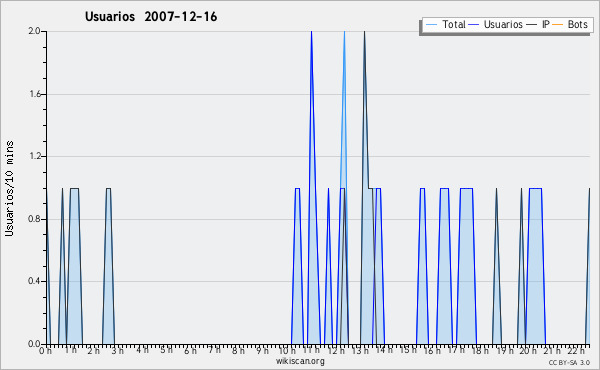Click the dark blue Usuarios legend line
Viewport: 600px width, 370px height.
pyautogui.click(x=474, y=25)
